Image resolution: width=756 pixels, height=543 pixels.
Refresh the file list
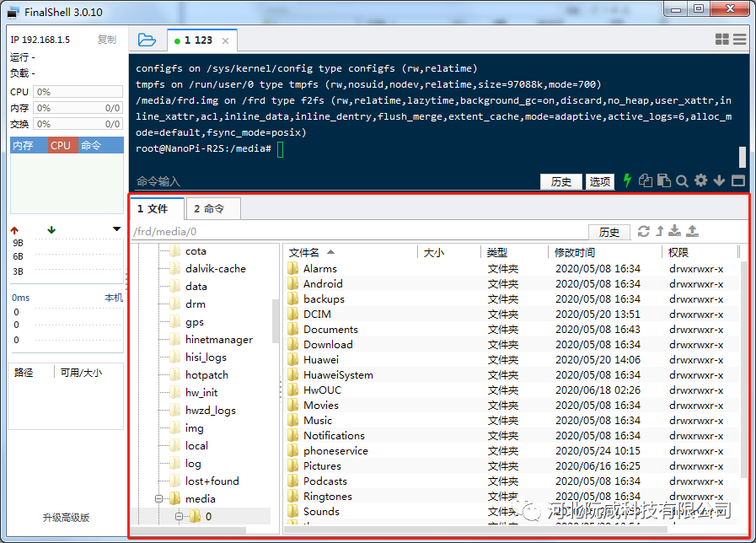[644, 232]
